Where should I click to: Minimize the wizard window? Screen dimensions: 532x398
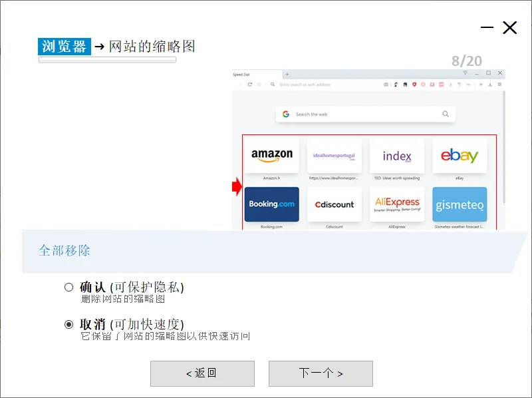[x=487, y=27]
